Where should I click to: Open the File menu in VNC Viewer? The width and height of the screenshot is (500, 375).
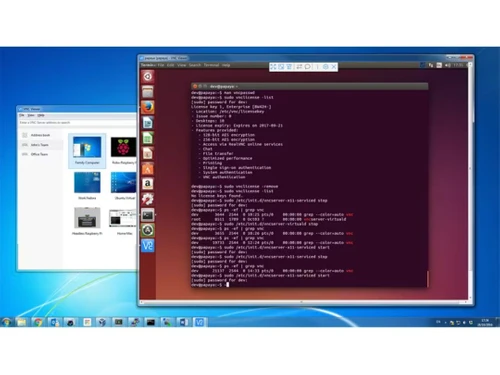pyautogui.click(x=22, y=115)
